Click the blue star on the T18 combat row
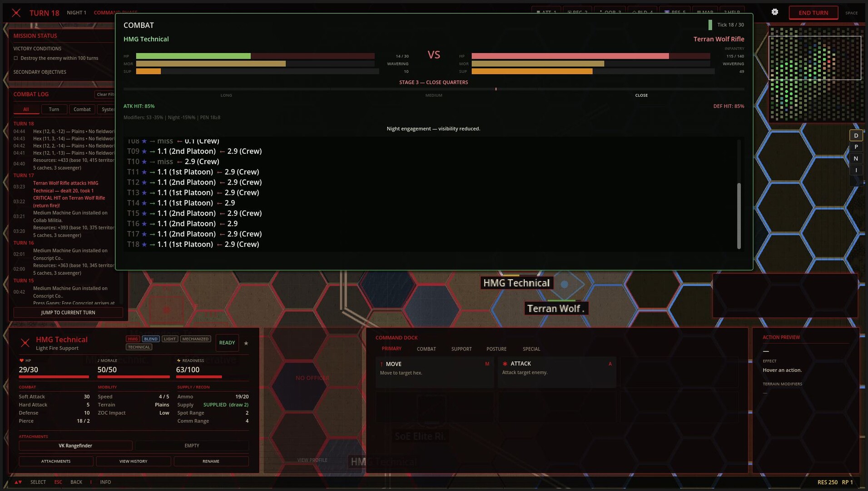Image resolution: width=868 pixels, height=491 pixels. (x=144, y=245)
